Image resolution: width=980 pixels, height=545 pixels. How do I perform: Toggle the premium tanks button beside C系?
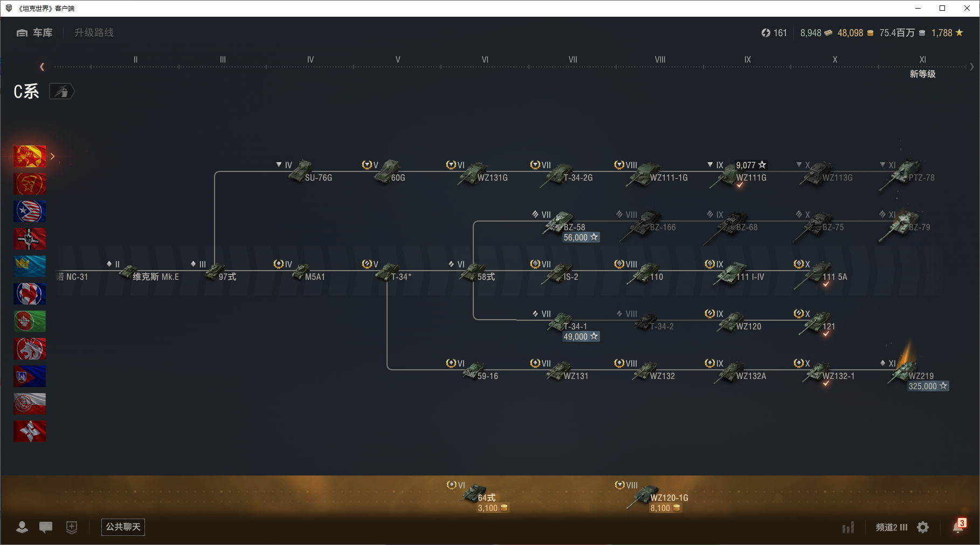[x=62, y=92]
